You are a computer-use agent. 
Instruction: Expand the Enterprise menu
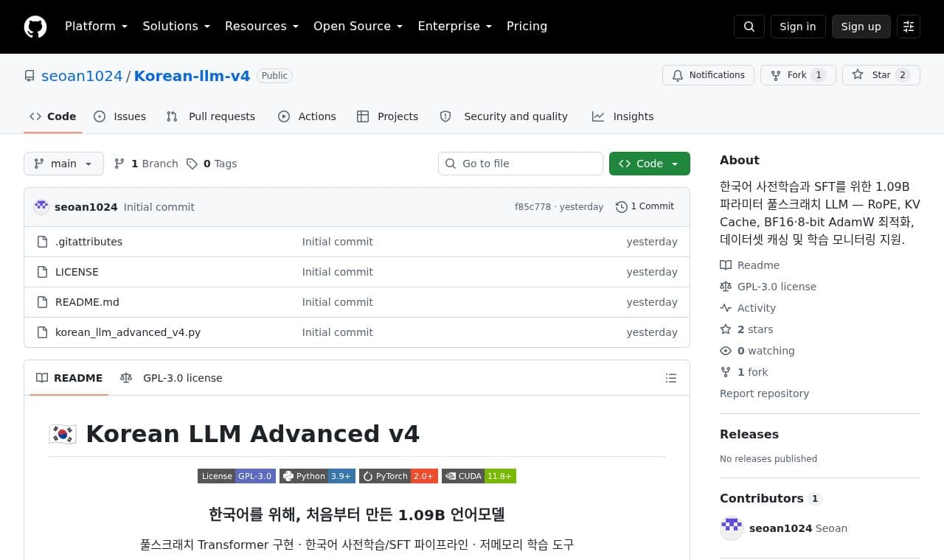454,27
